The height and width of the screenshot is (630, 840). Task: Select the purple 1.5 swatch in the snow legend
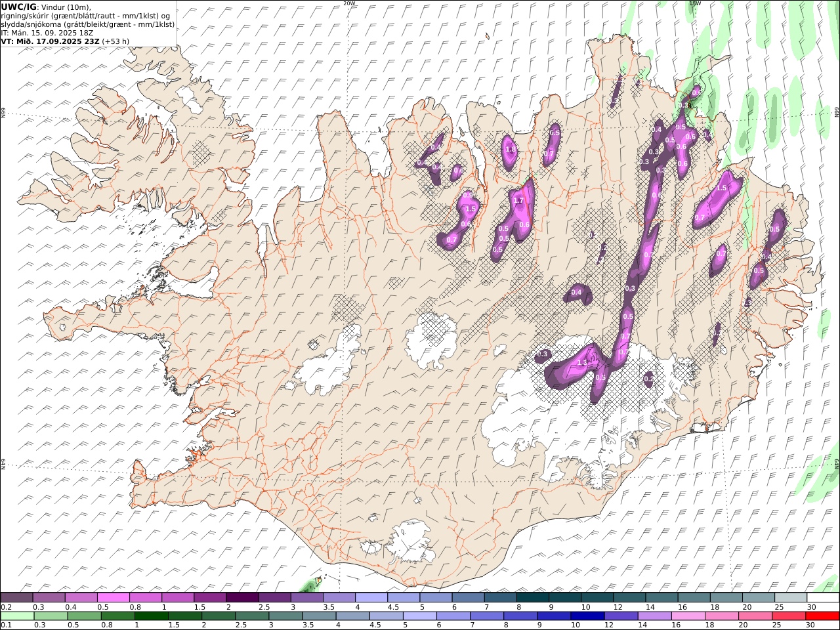click(x=210, y=597)
